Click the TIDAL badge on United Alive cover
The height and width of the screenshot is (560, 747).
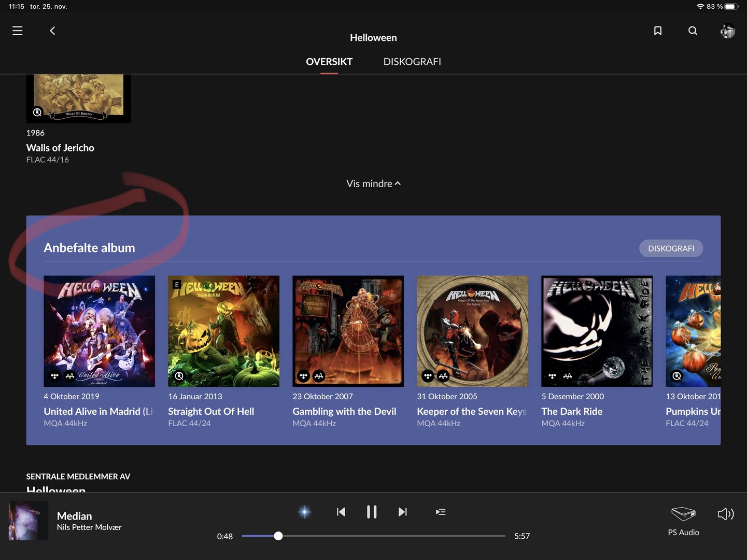point(54,376)
